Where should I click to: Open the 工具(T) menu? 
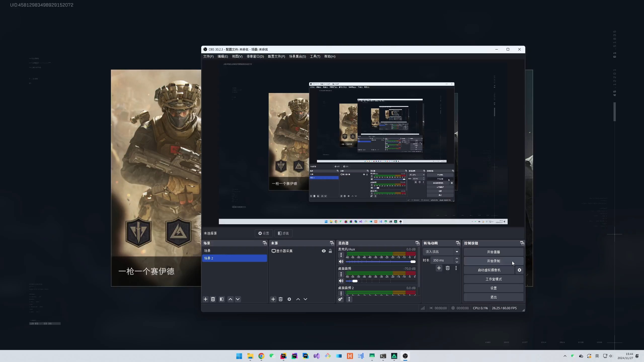315,56
